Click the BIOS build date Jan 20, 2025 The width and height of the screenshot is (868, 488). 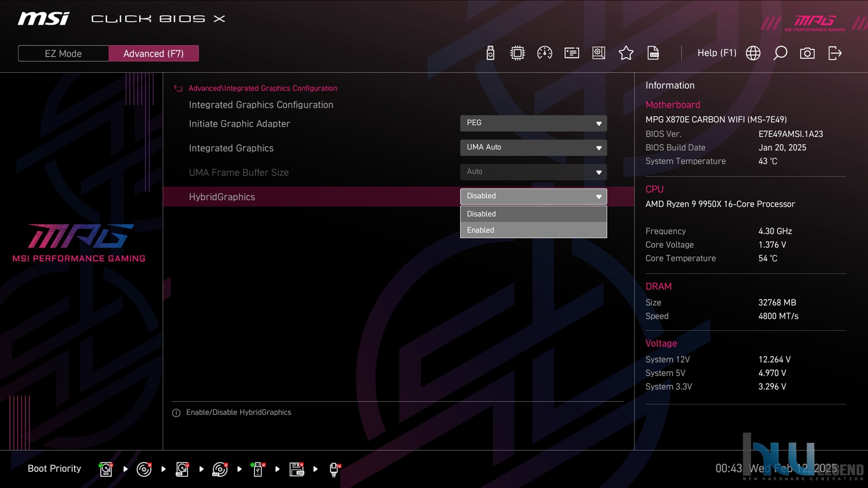pos(782,148)
